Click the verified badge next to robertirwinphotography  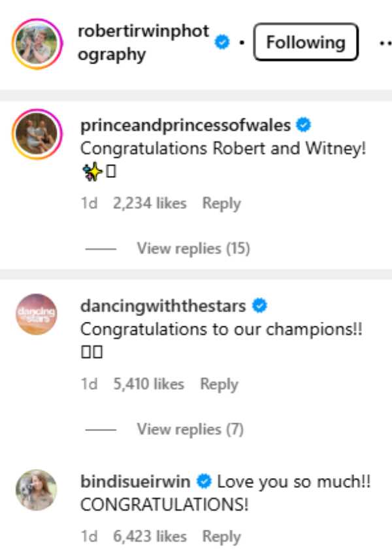[x=222, y=43]
